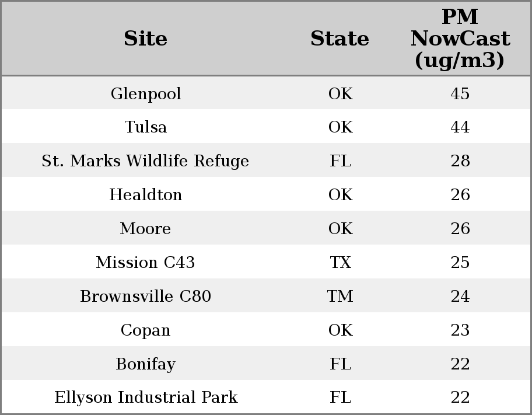Select the Copan site cell
Screen dimensions: 532x415
145,330
